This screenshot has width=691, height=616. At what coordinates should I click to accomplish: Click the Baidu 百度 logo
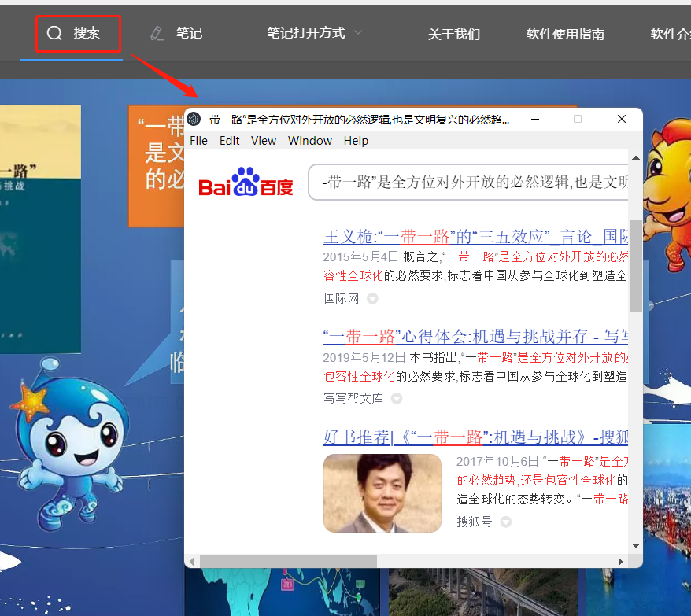(246, 183)
